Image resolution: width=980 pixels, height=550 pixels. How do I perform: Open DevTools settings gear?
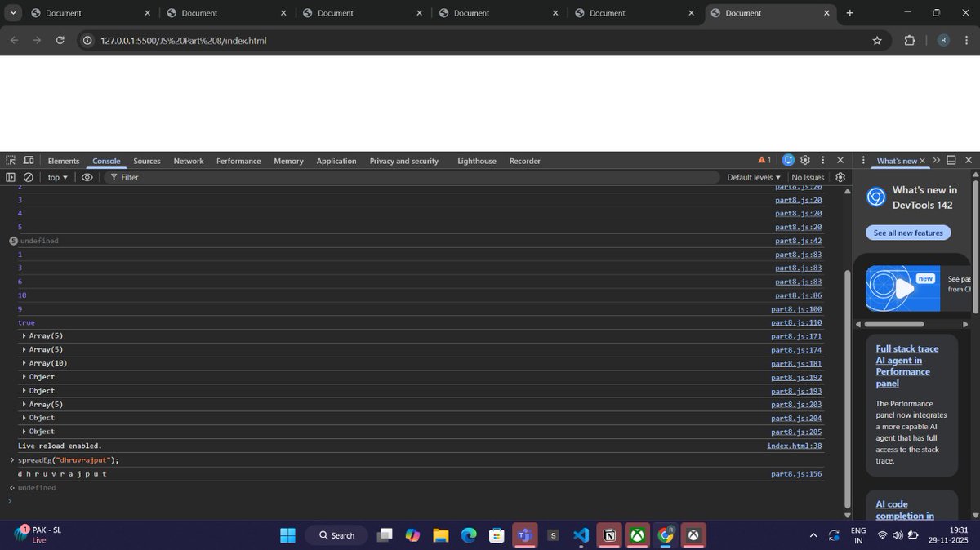pyautogui.click(x=805, y=160)
